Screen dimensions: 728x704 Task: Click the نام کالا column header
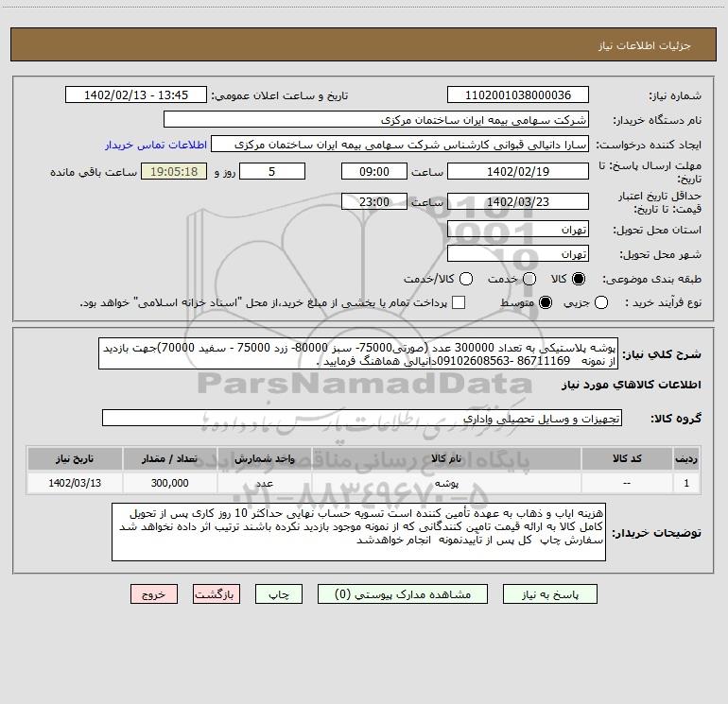click(446, 458)
